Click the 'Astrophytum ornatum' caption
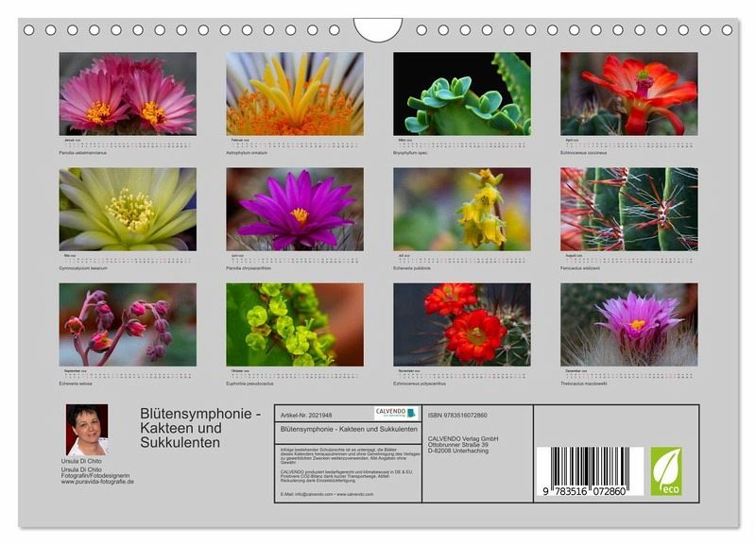Viewport: 756px width, 545px height. [x=247, y=153]
